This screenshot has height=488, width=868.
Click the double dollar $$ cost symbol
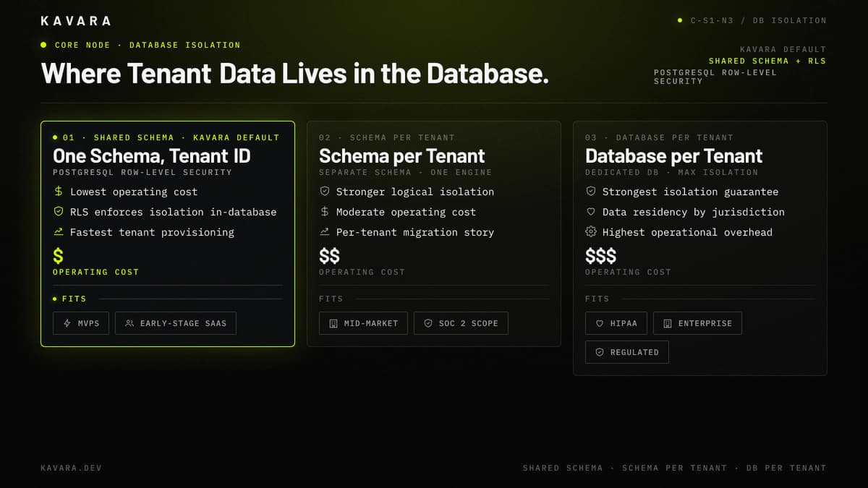coord(330,255)
